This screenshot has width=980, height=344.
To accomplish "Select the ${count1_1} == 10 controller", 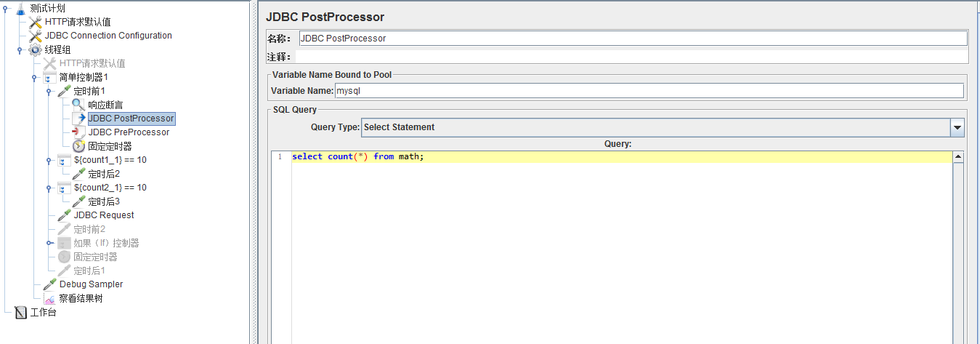I will point(110,160).
